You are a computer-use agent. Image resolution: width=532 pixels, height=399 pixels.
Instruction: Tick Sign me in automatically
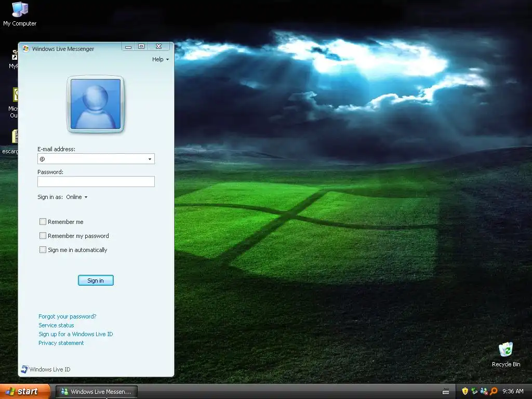43,250
